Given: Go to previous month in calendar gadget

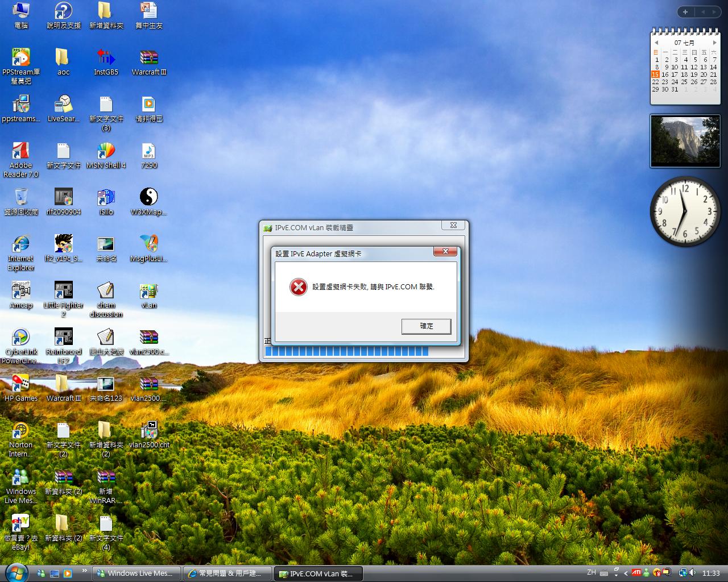Looking at the screenshot, I should [656, 43].
